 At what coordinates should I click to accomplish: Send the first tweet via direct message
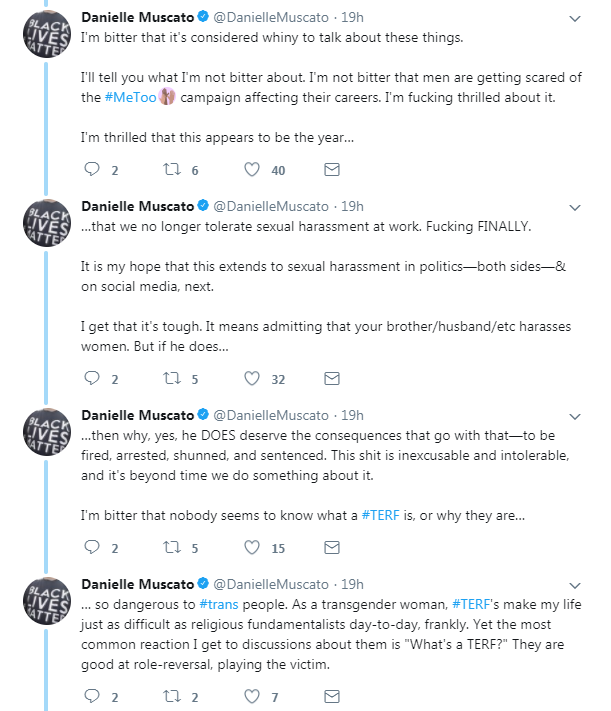[x=332, y=170]
